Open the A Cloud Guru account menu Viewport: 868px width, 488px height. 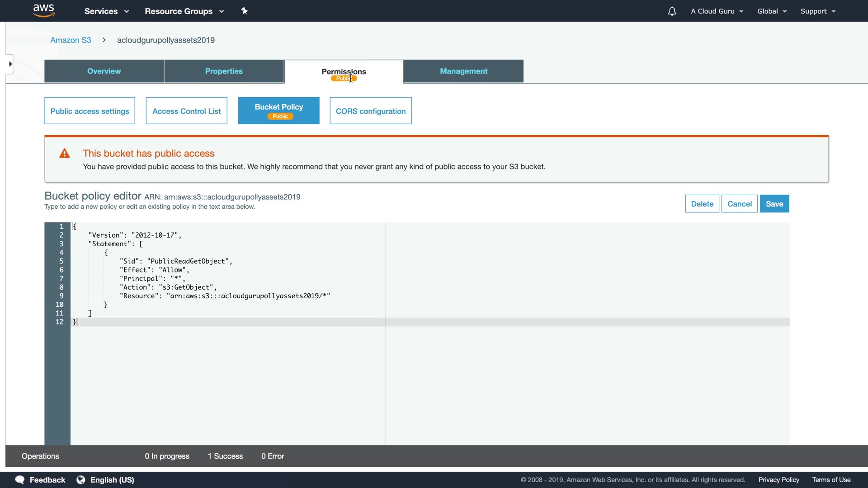coord(717,11)
